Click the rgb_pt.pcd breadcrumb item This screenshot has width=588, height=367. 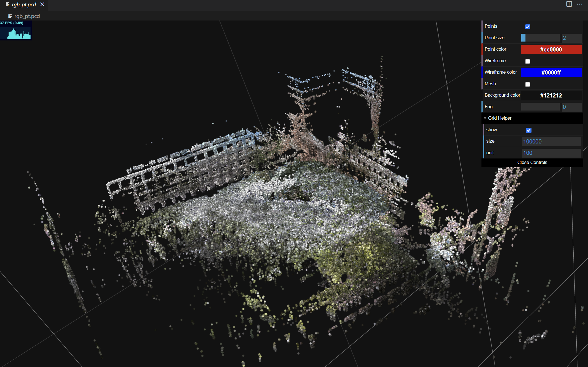click(27, 16)
